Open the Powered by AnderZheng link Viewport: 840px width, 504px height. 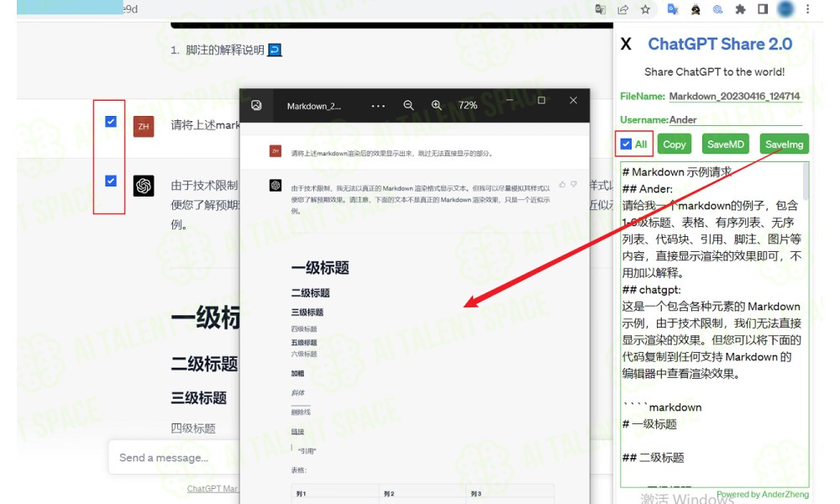pyautogui.click(x=763, y=495)
